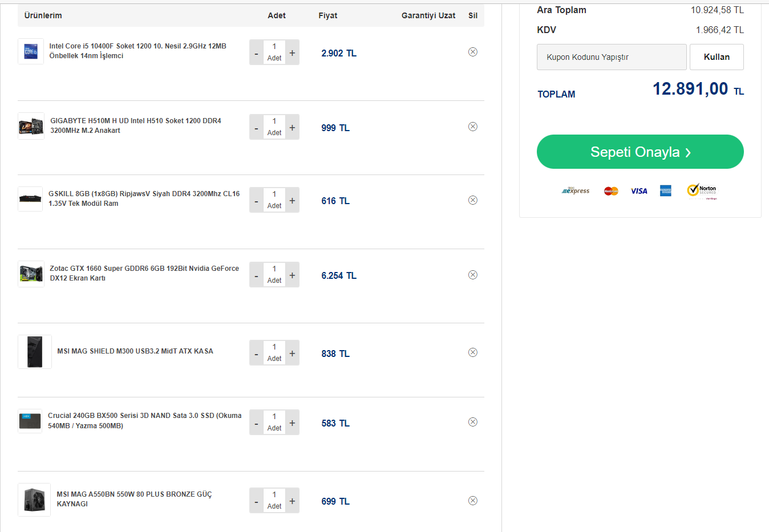Increase Intel Core i5 quantity
The width and height of the screenshot is (769, 532).
click(x=292, y=52)
